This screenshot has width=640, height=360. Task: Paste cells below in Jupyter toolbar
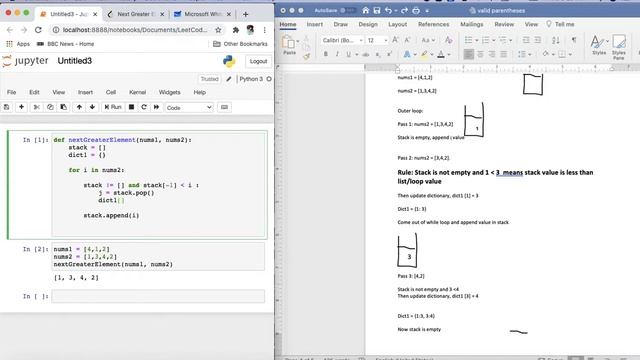tap(63, 107)
